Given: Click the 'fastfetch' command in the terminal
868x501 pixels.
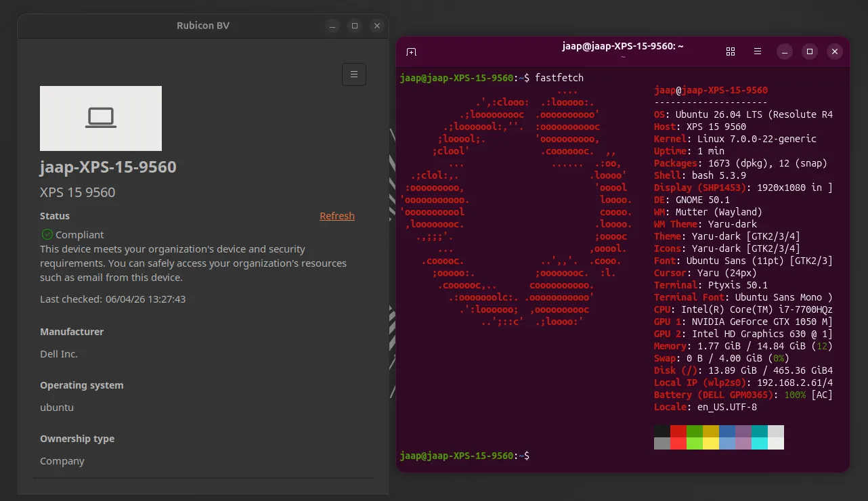Looking at the screenshot, I should [559, 78].
